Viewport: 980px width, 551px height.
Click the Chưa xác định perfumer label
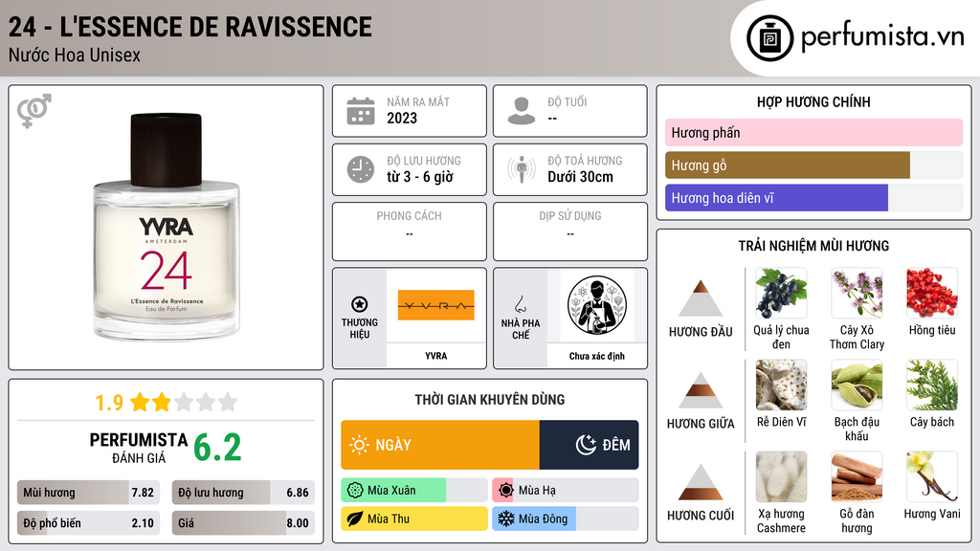click(597, 356)
